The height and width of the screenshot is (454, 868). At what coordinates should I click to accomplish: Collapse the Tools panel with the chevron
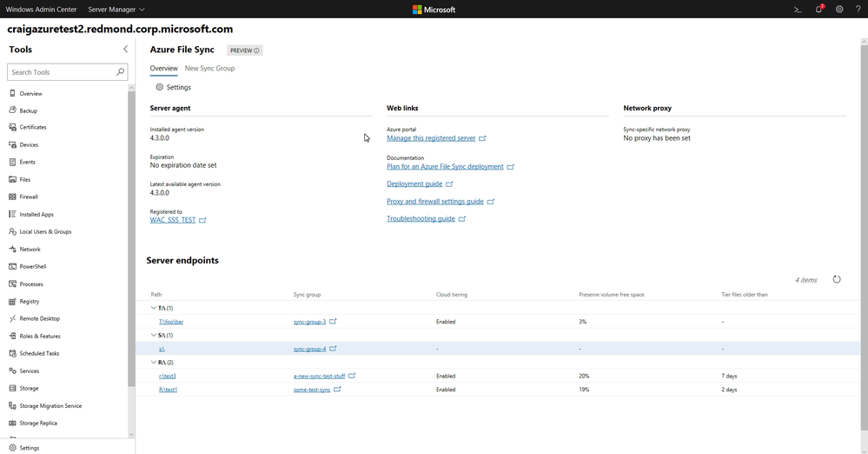[125, 50]
